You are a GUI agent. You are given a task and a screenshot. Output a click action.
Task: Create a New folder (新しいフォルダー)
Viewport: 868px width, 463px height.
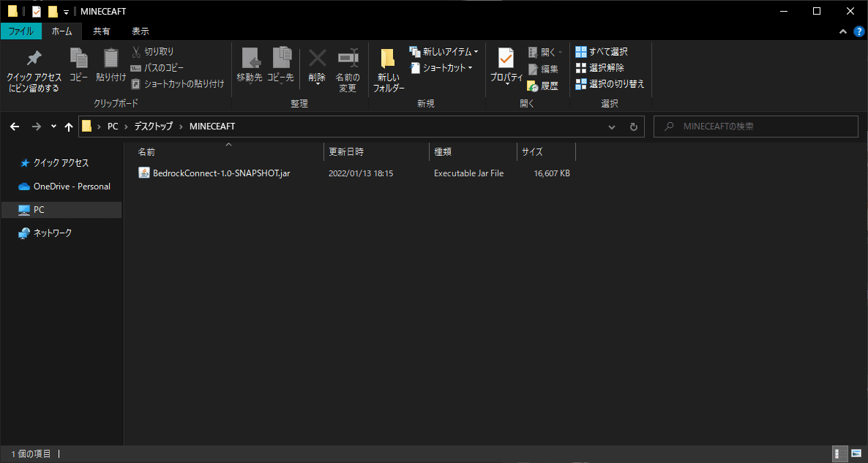pyautogui.click(x=389, y=69)
